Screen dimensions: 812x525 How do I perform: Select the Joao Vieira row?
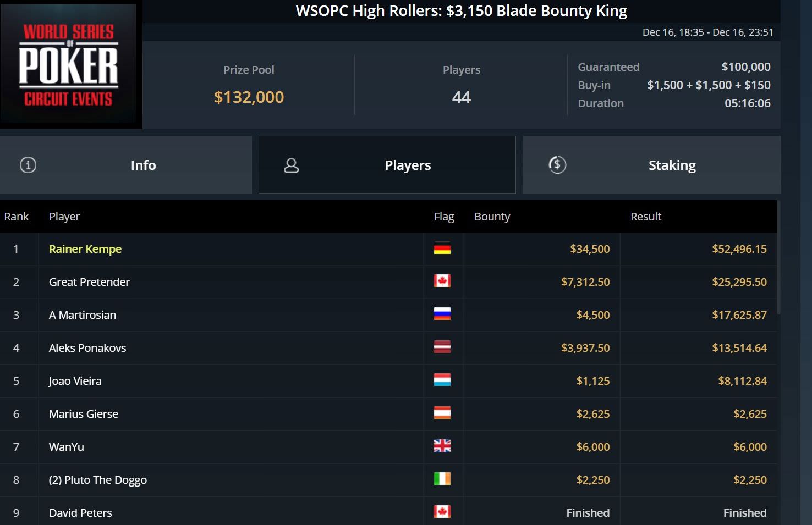[75, 381]
